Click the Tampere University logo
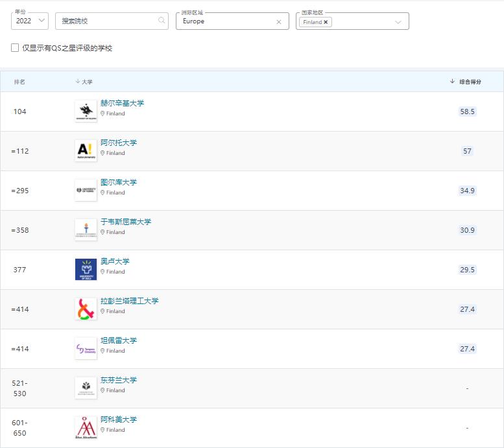 tap(86, 349)
